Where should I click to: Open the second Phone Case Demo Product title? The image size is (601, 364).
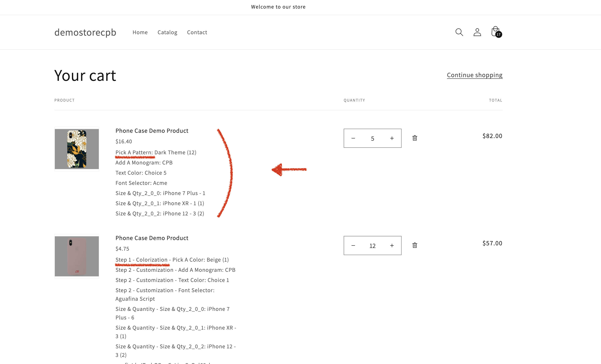tap(152, 238)
